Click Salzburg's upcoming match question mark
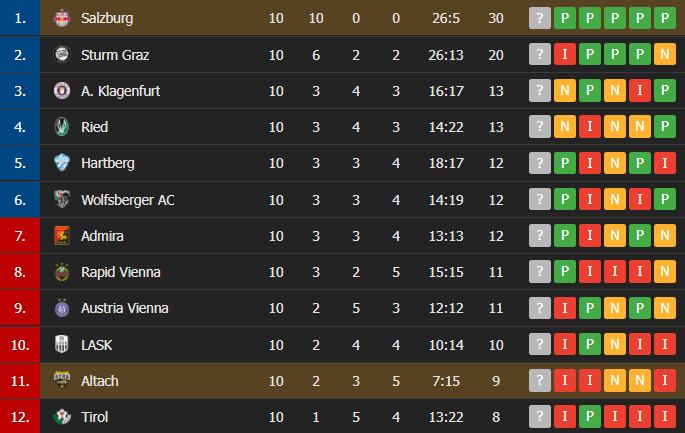Screen dimensions: 685x433 coord(540,18)
